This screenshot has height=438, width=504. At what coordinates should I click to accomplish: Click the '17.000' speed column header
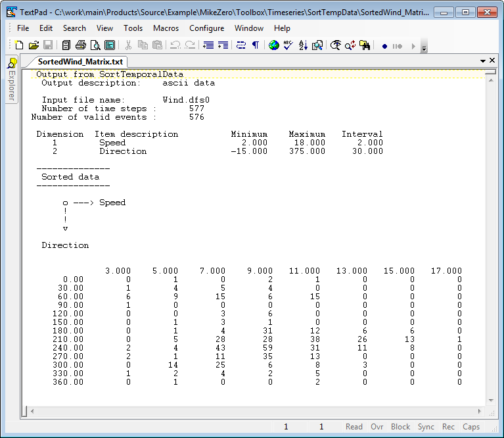(x=446, y=271)
